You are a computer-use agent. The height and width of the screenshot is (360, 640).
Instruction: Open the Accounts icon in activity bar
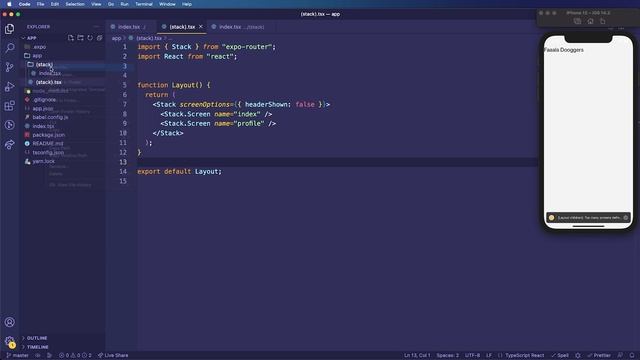coord(9,322)
